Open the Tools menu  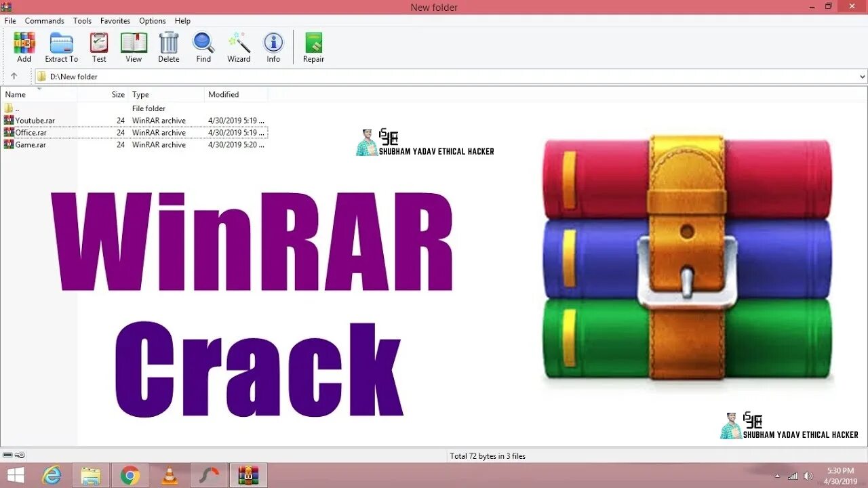click(x=83, y=21)
